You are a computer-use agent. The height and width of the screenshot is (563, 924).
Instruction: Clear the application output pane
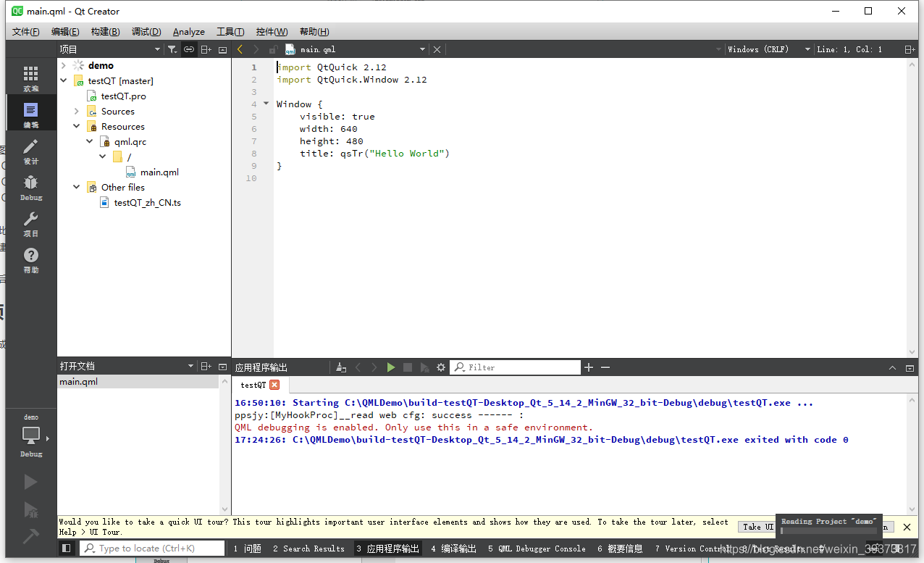click(341, 367)
